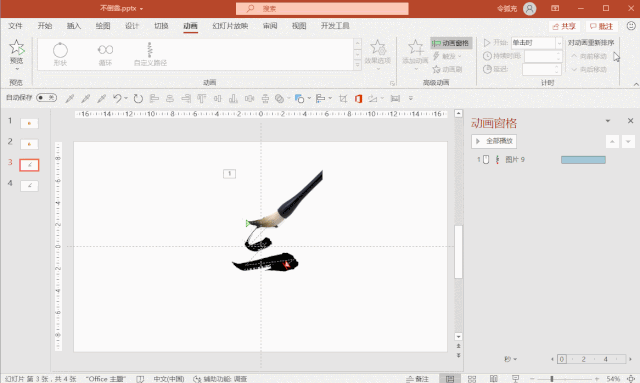The width and height of the screenshot is (640, 383).
Task: Click the crop icon in quick toolbar
Action: click(x=343, y=98)
